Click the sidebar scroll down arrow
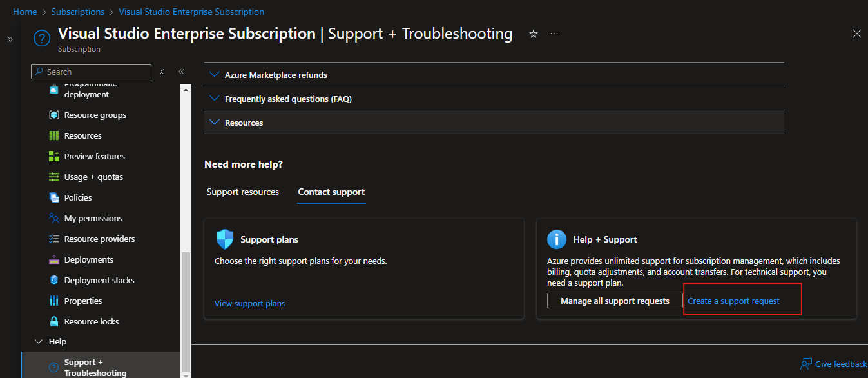Image resolution: width=868 pixels, height=378 pixels. (x=186, y=375)
